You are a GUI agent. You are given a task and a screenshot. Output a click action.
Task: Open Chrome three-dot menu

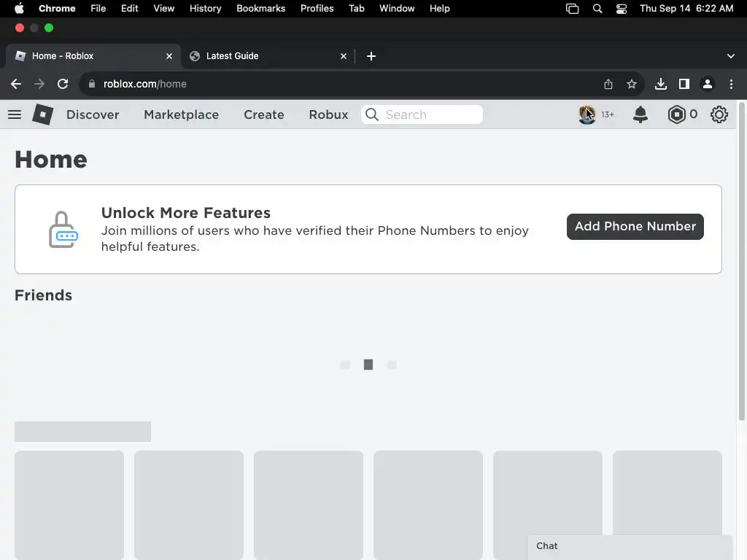(x=731, y=85)
